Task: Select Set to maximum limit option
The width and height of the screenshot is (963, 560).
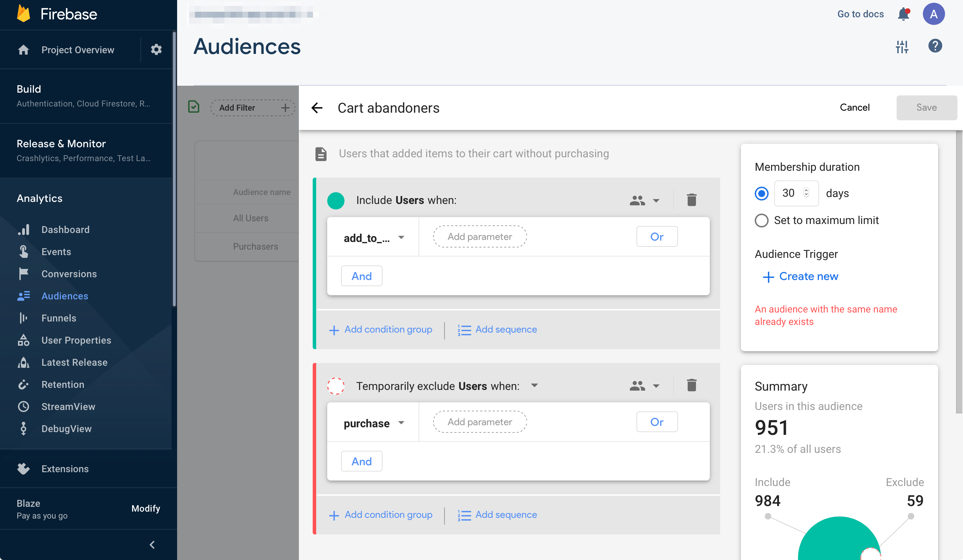Action: [x=761, y=221]
